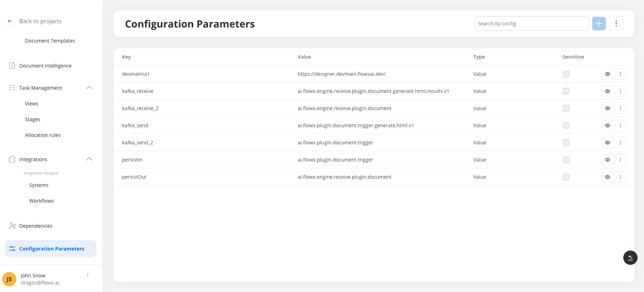The image size is (644, 292).
Task: Toggle the sensitive switch for kafka_send_2
Action: (x=566, y=143)
